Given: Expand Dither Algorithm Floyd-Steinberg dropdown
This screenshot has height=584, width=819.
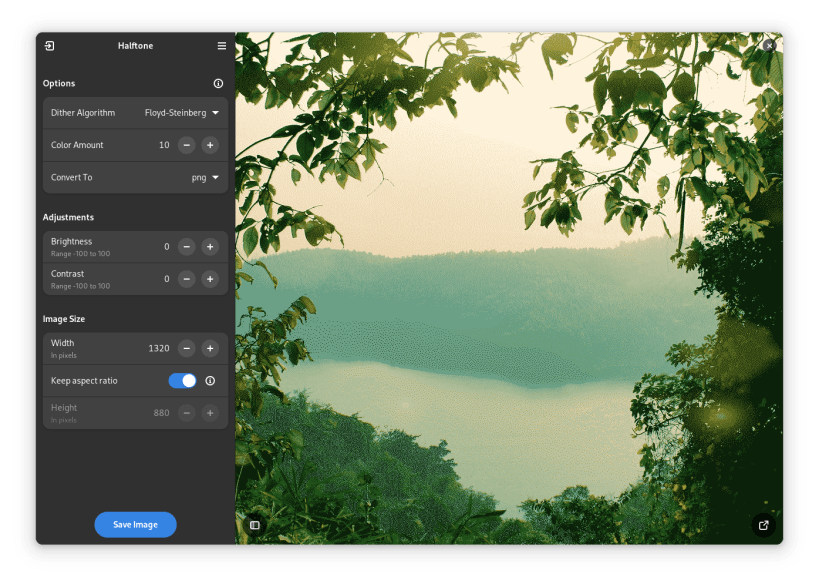Looking at the screenshot, I should coord(181,113).
